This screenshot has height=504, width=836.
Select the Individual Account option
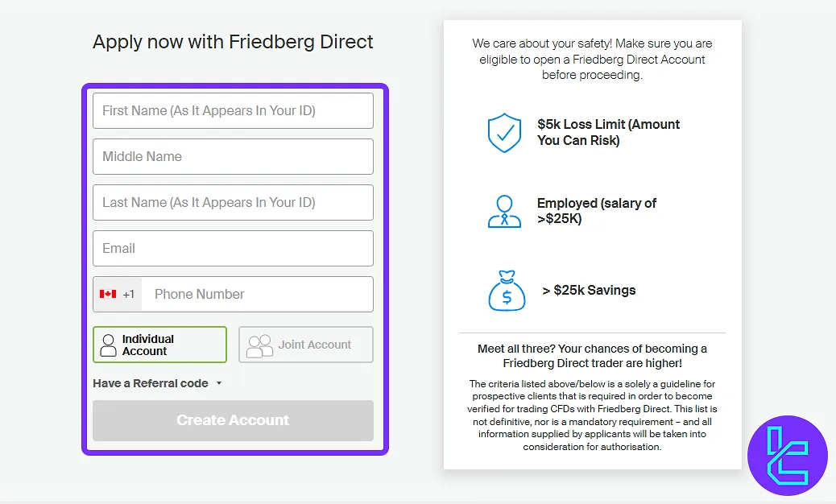point(160,345)
